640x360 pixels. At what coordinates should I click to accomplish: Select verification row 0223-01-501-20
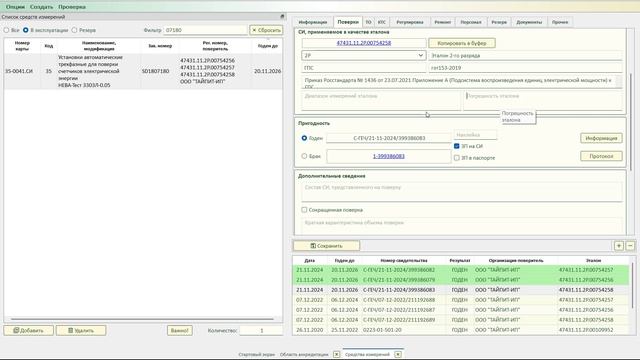pyautogui.click(x=461, y=330)
